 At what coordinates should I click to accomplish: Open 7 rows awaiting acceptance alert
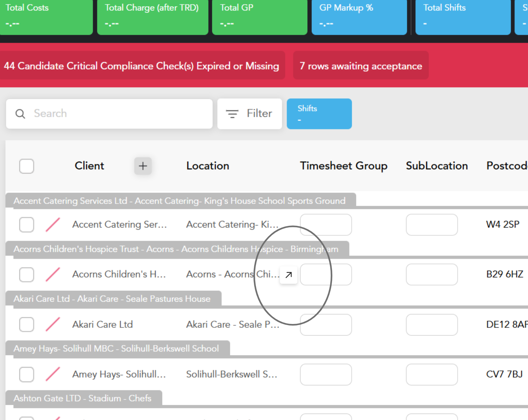coord(361,66)
